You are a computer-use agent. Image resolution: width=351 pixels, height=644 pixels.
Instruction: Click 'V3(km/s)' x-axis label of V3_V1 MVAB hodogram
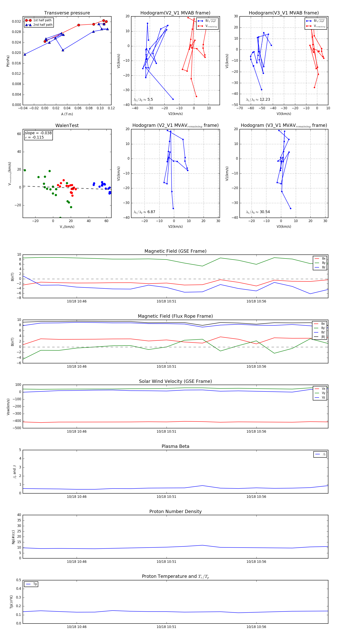tap(284, 114)
